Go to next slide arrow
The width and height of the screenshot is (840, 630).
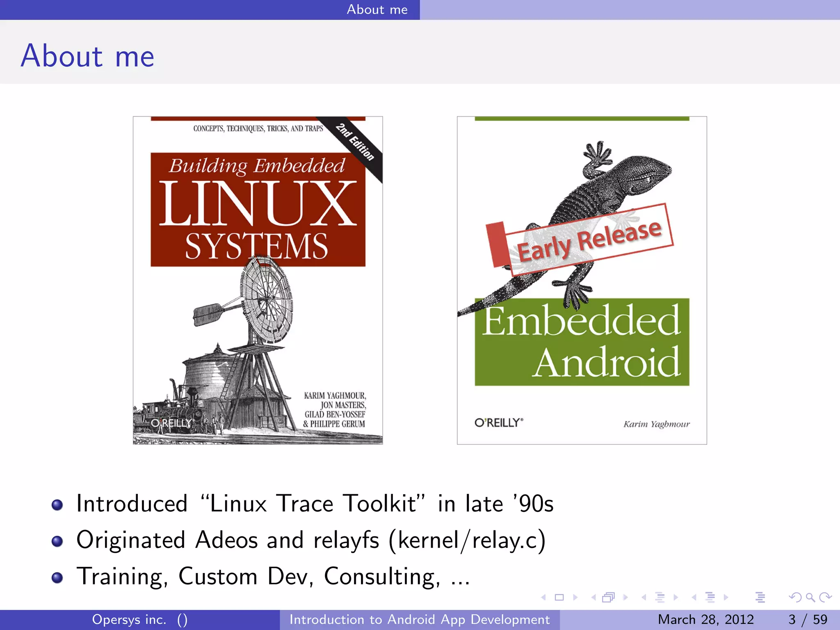pyautogui.click(x=575, y=598)
